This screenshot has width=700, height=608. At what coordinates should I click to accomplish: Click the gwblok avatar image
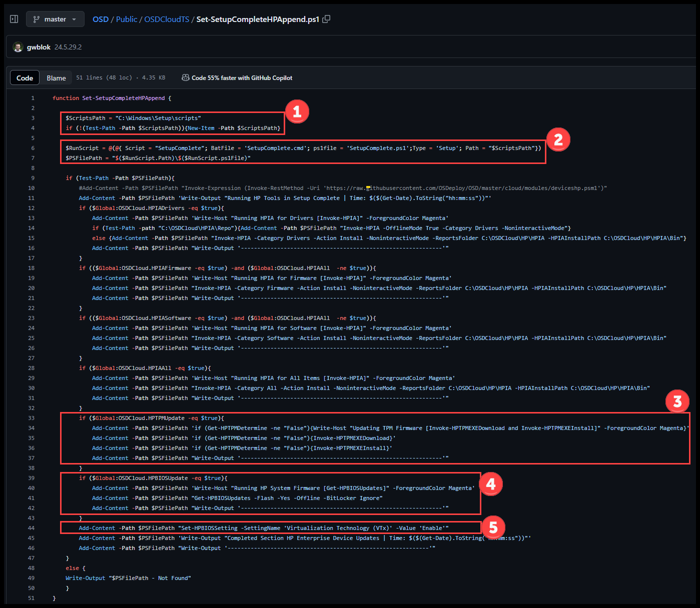click(18, 47)
